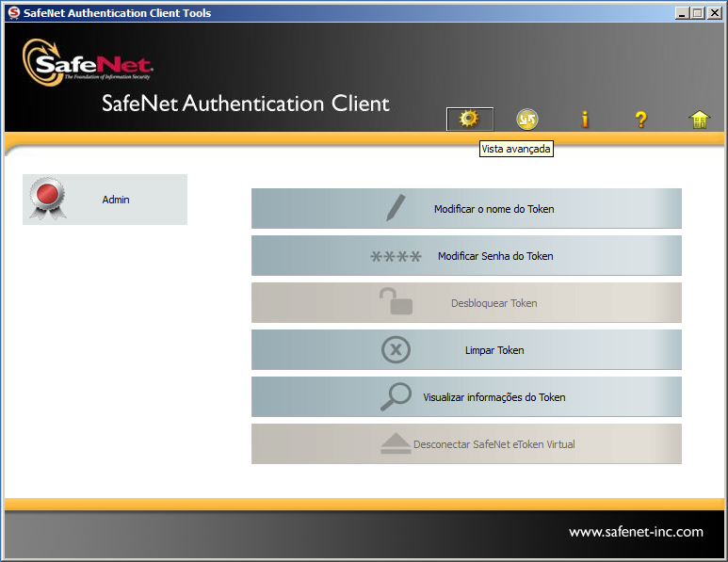Viewport: 728px width, 562px height.
Task: Open Help via the question mark icon
Action: click(641, 120)
